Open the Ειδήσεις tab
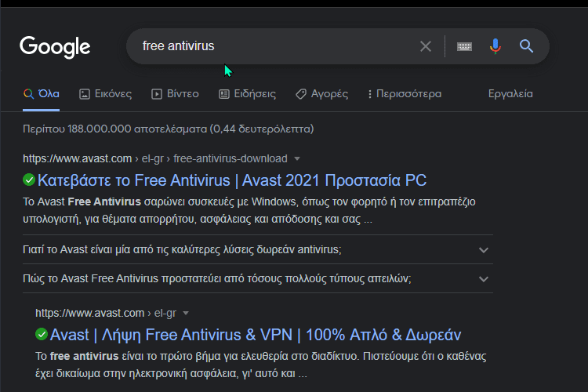Viewport: 588px width, 392px height. click(x=247, y=94)
